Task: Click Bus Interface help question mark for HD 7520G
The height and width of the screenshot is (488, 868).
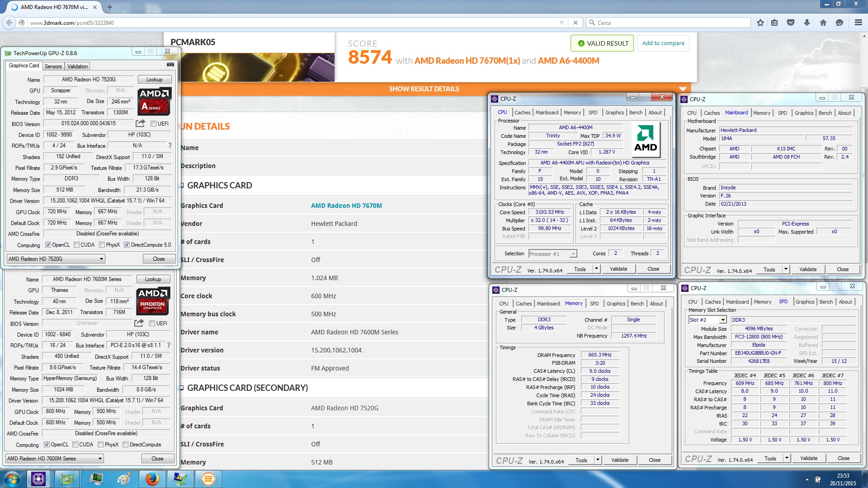Action: pyautogui.click(x=170, y=145)
